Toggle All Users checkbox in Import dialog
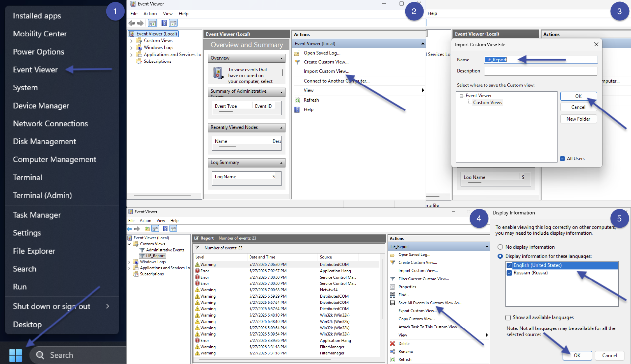The width and height of the screenshot is (631, 364). (562, 158)
